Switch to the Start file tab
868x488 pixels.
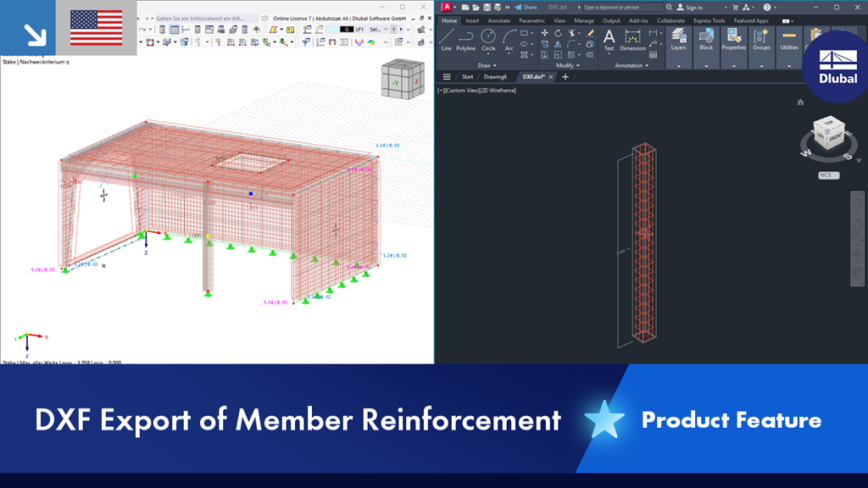click(467, 77)
